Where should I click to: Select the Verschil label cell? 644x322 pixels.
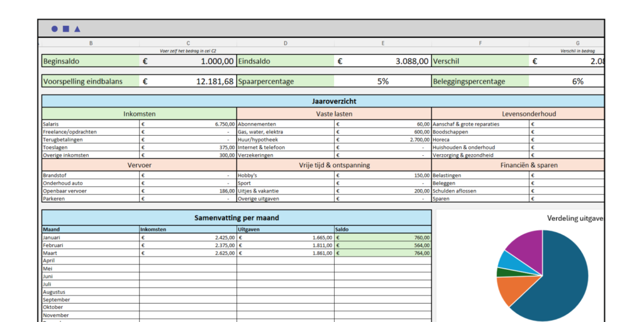[480, 61]
